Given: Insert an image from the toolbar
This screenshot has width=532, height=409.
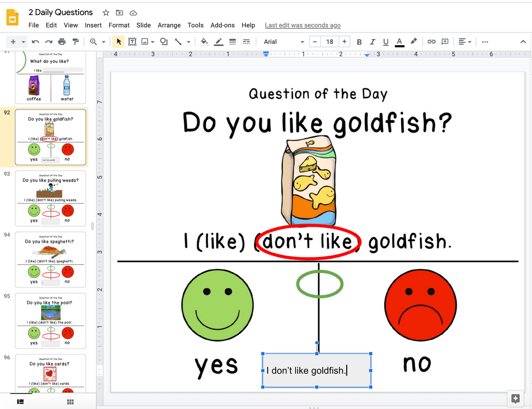Looking at the screenshot, I should (x=145, y=41).
